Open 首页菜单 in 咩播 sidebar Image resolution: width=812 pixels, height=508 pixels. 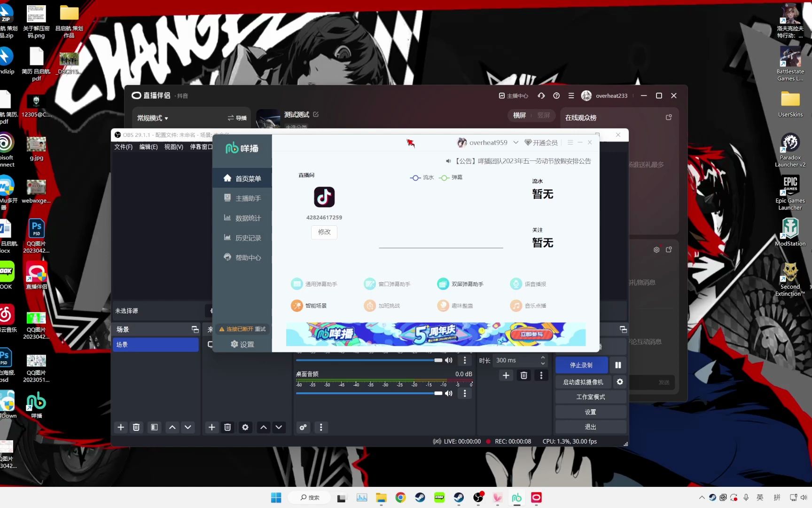(x=242, y=178)
